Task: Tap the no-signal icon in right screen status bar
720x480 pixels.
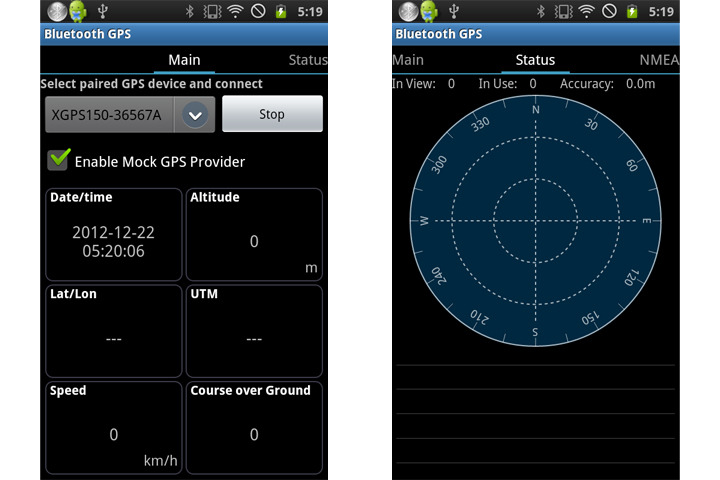Action: coord(609,11)
